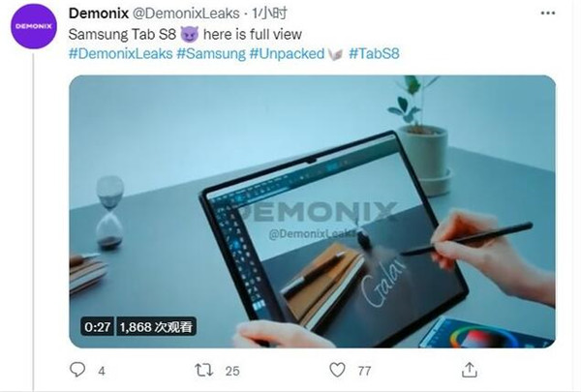Click the reply speech bubble icon
581x392 pixels.
point(77,370)
